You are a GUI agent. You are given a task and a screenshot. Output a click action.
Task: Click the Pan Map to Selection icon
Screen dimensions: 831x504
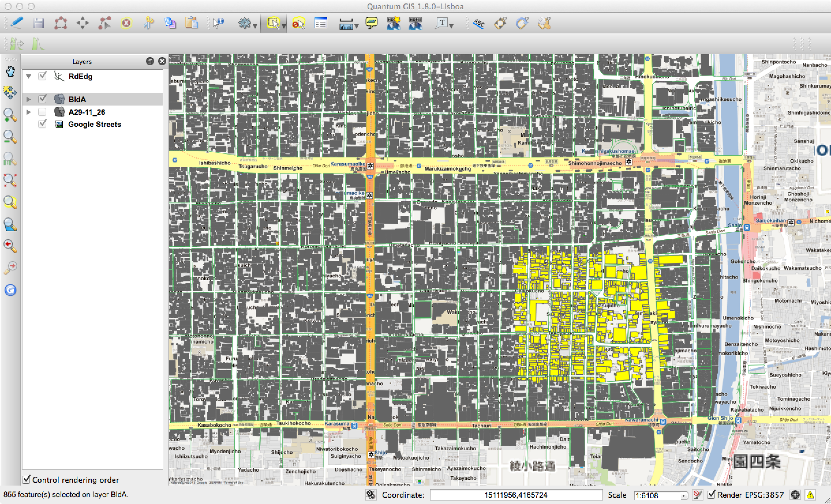pyautogui.click(x=10, y=93)
